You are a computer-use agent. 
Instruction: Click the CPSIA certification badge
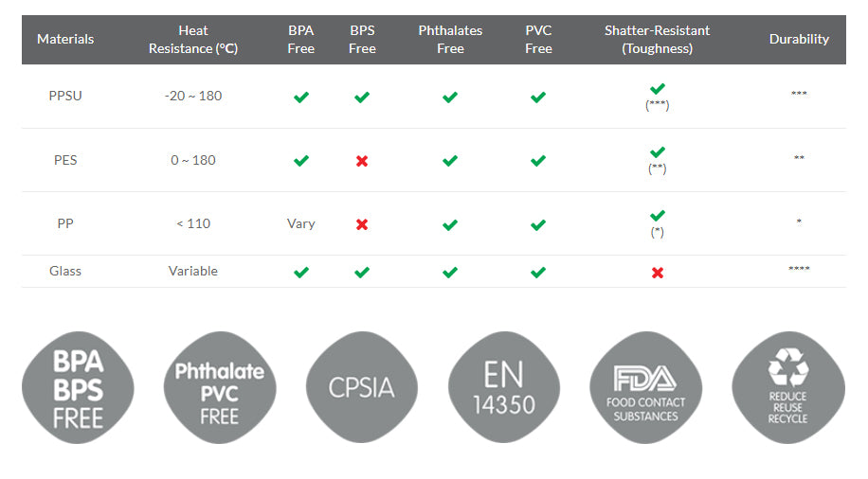click(x=362, y=388)
